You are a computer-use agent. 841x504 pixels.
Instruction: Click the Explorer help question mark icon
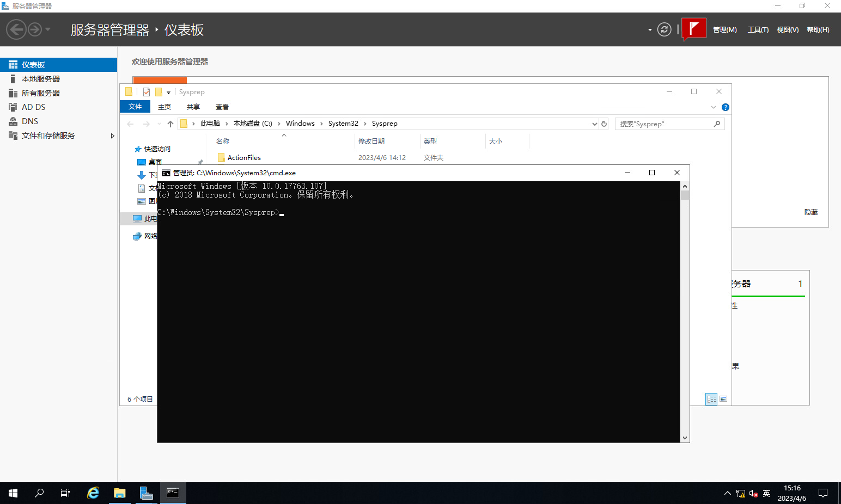(725, 107)
